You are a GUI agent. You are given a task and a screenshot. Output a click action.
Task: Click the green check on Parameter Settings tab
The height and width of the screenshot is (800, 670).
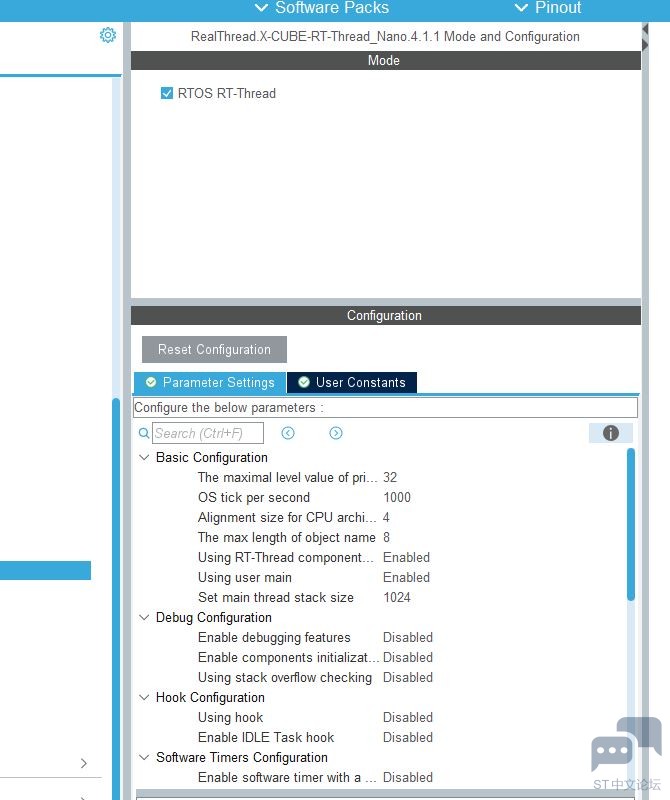(151, 382)
